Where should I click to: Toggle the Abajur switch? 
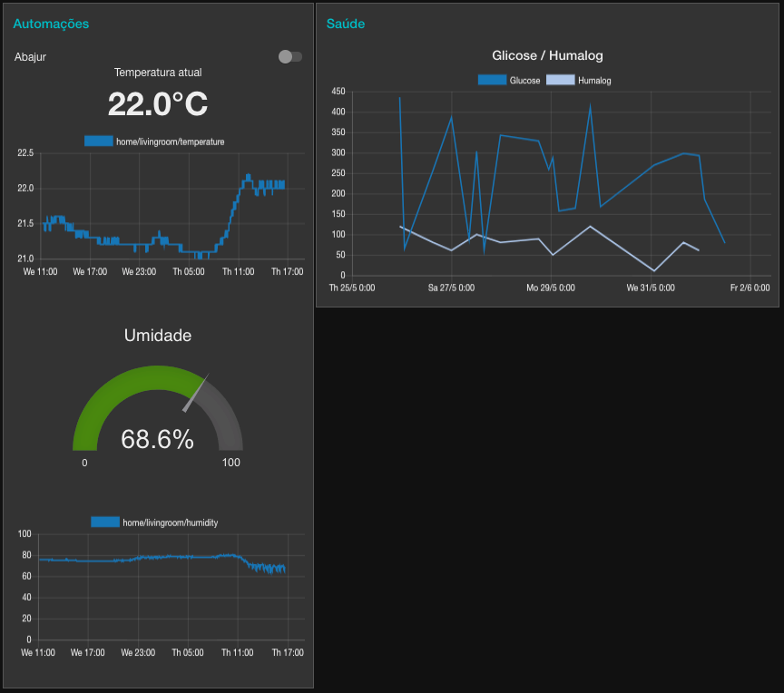point(290,57)
